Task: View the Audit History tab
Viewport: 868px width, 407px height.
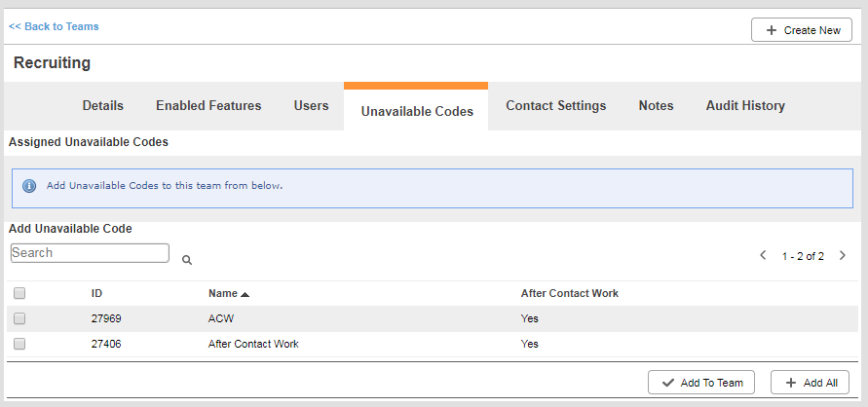Action: point(744,106)
